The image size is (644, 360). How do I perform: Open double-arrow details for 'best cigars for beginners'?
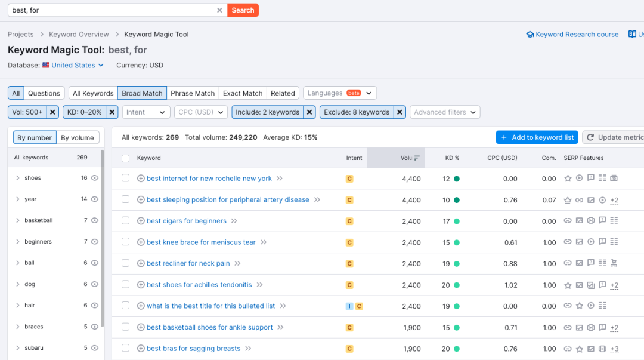click(234, 221)
